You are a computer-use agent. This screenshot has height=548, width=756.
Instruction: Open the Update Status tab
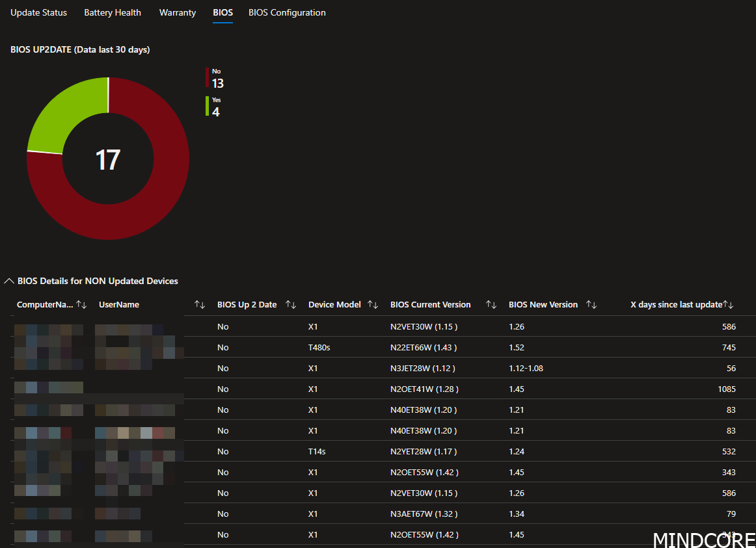38,12
